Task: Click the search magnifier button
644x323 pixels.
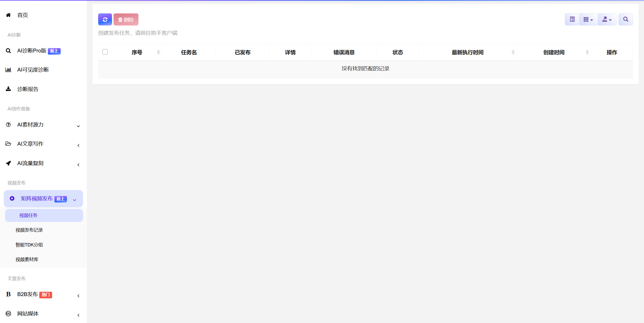Action: (x=626, y=19)
